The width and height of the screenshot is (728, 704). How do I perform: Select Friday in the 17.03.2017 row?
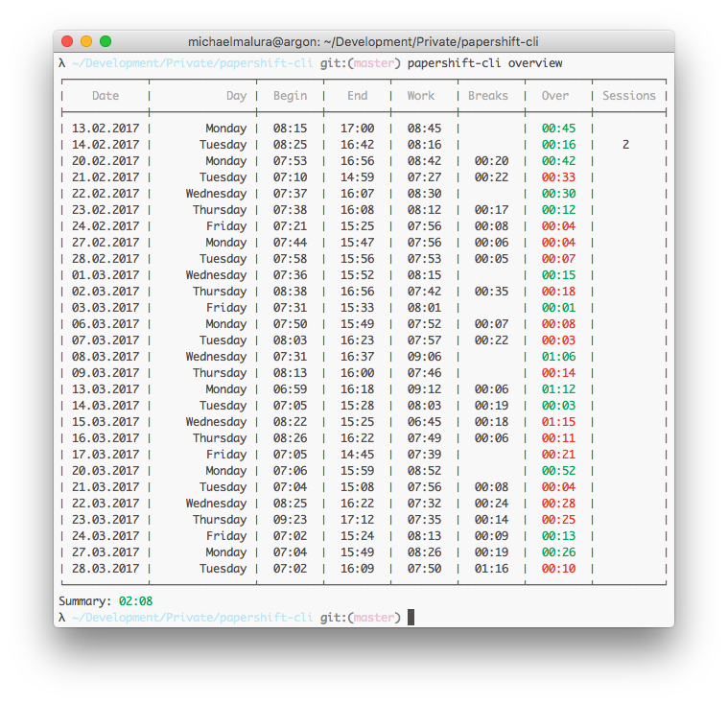[226, 455]
